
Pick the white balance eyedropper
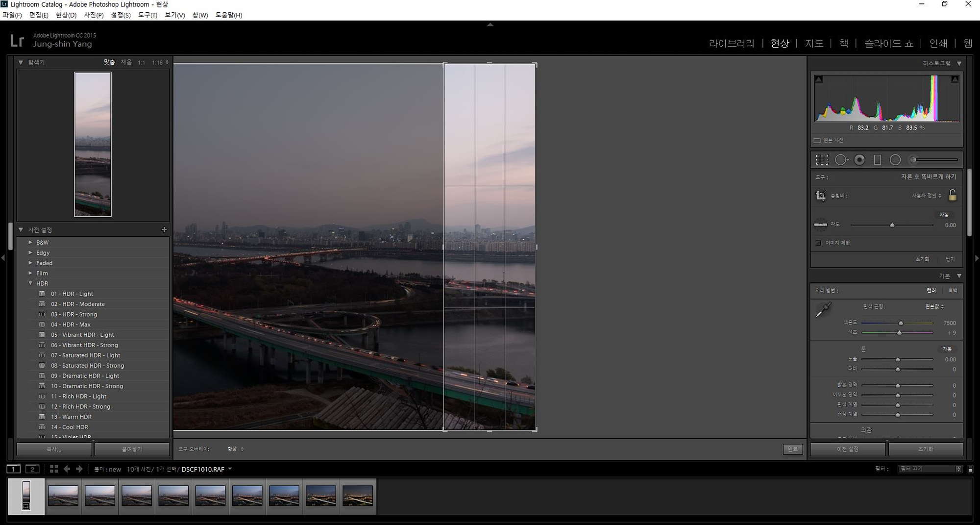tap(823, 310)
